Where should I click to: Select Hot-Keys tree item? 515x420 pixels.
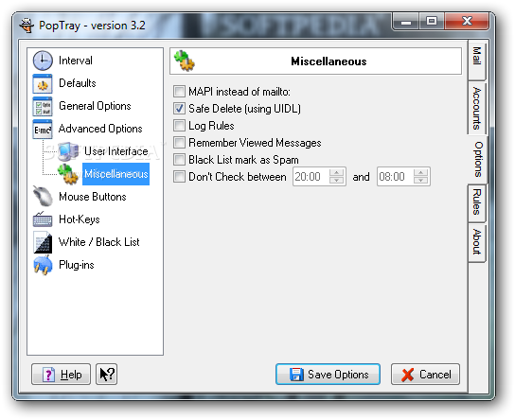(x=80, y=219)
